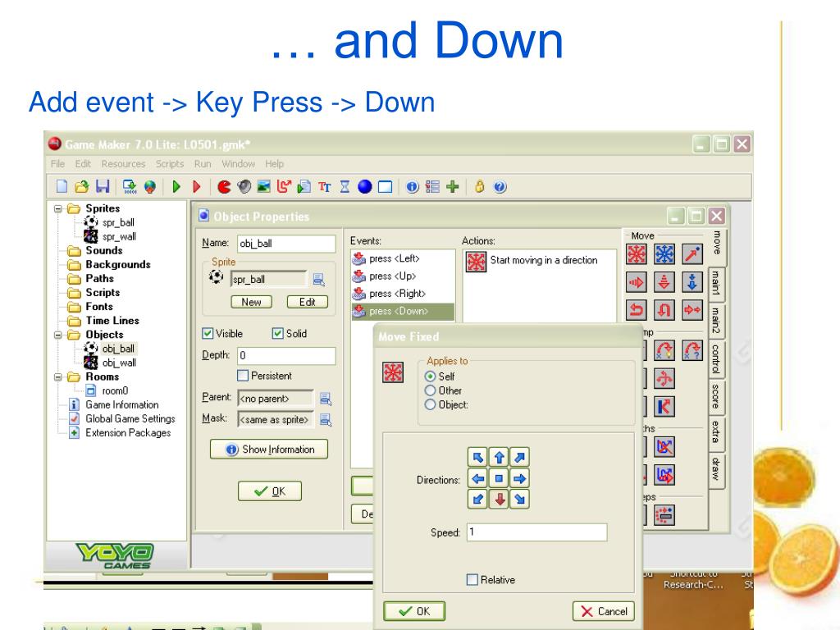Image resolution: width=840 pixels, height=630 pixels.
Task: Toggle the down direction arrow
Action: click(x=499, y=499)
